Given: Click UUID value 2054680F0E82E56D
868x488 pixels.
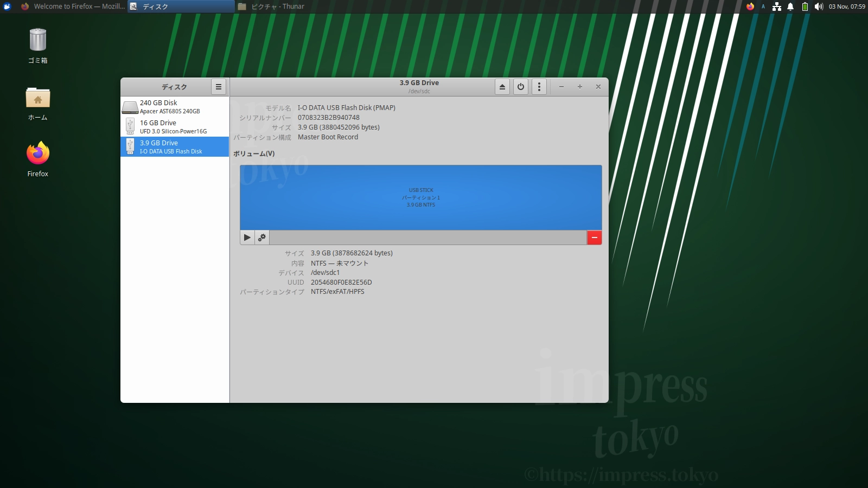Looking at the screenshot, I should [x=341, y=282].
